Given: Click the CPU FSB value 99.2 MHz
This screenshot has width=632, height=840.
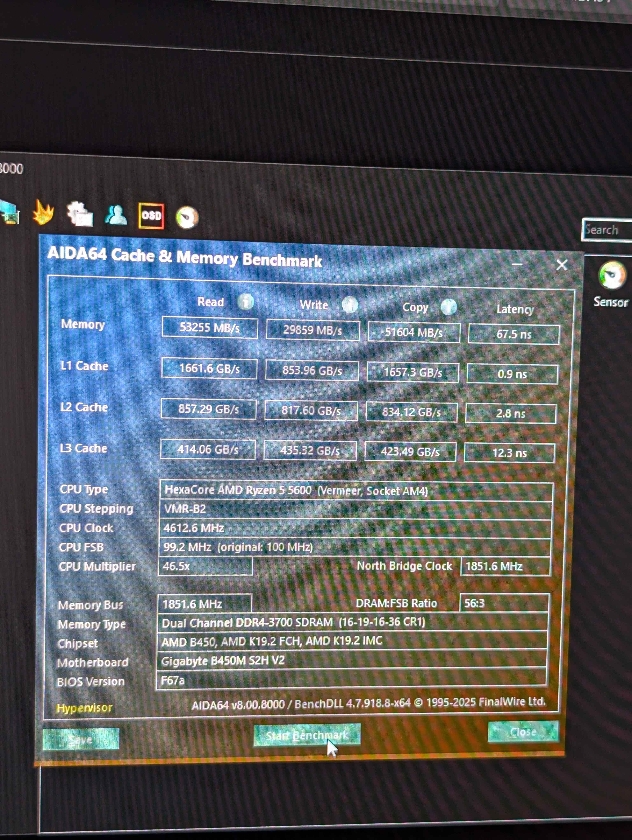Looking at the screenshot, I should pos(354,547).
